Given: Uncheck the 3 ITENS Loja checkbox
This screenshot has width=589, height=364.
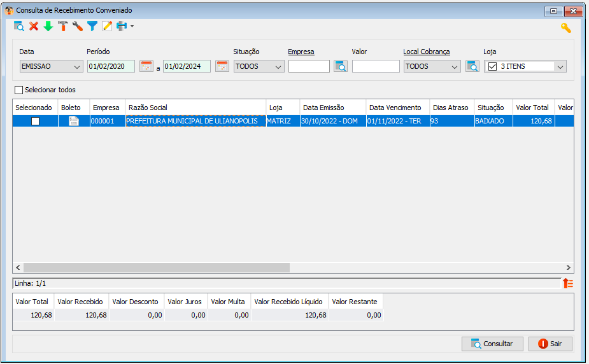Looking at the screenshot, I should pos(492,66).
